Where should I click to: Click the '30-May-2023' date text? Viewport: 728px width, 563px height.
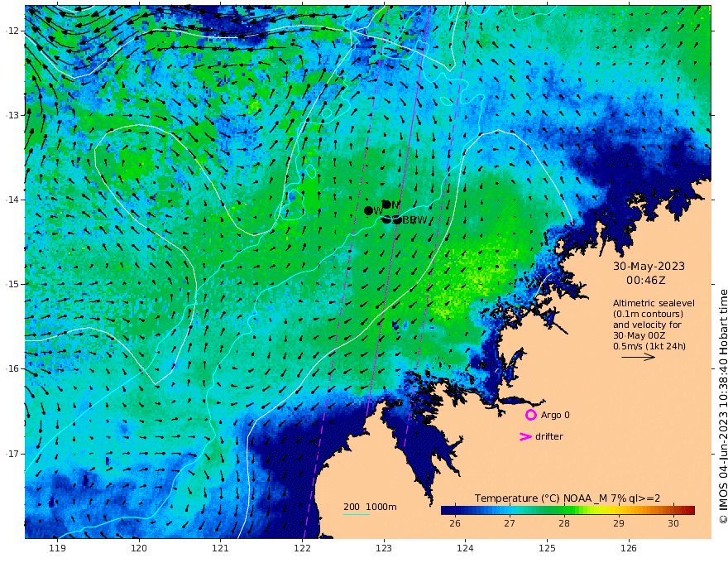[x=649, y=266]
